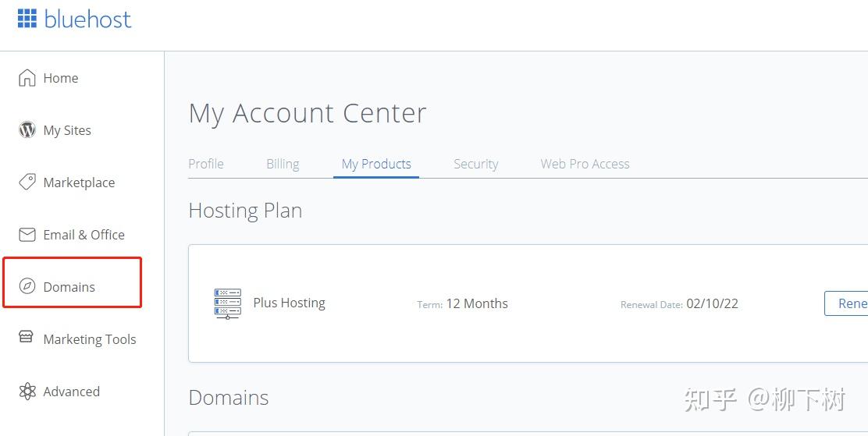Select the My Products tab
Viewport: 868px width, 436px height.
[376, 164]
